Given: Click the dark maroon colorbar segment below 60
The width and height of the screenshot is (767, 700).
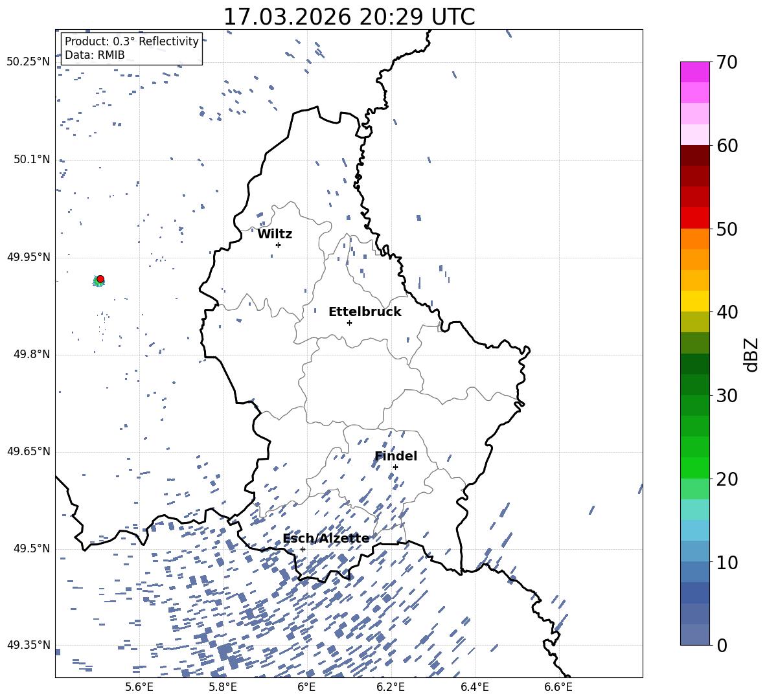Looking at the screenshot, I should point(695,155).
